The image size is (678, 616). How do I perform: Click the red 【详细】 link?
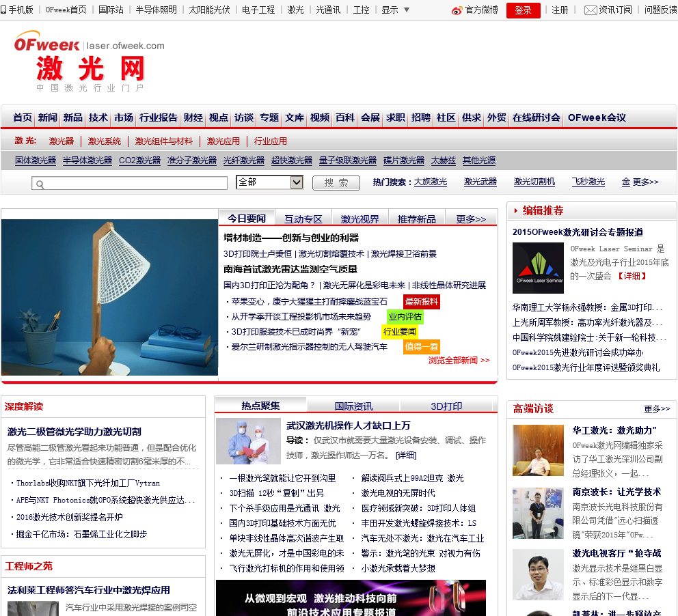(632, 276)
